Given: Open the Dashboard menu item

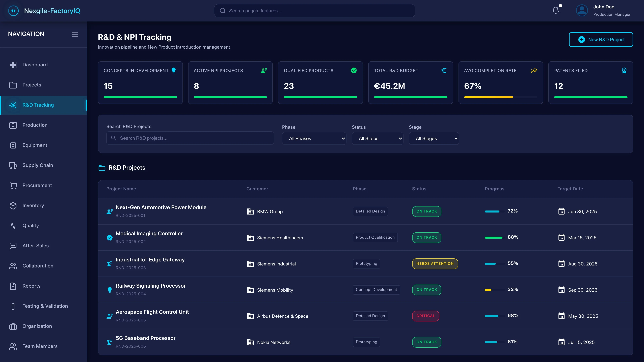Looking at the screenshot, I should 35,65.
